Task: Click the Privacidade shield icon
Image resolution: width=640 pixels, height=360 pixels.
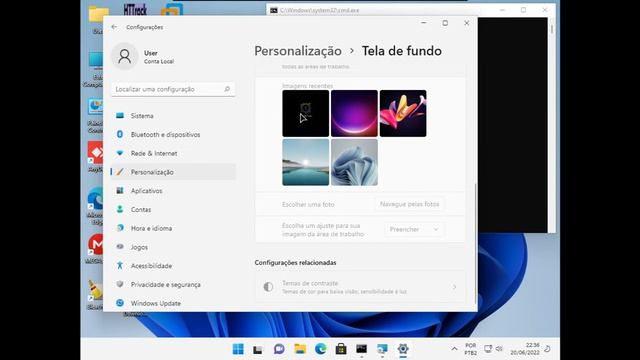Action: coord(120,284)
